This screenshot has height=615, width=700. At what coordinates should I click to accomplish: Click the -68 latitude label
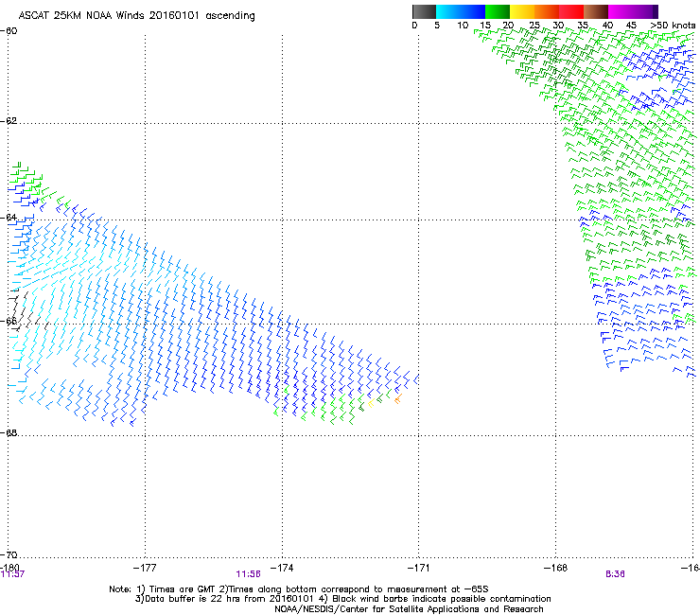9,432
